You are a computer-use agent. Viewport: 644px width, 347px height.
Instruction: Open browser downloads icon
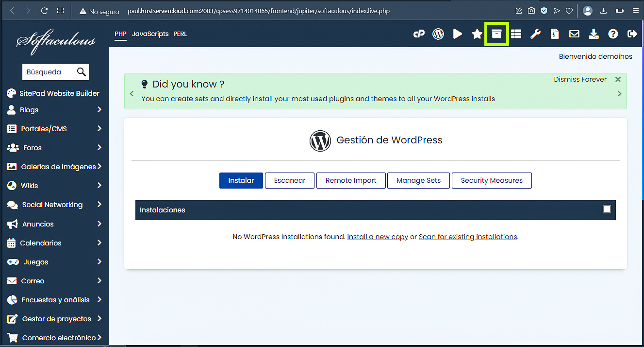(604, 11)
